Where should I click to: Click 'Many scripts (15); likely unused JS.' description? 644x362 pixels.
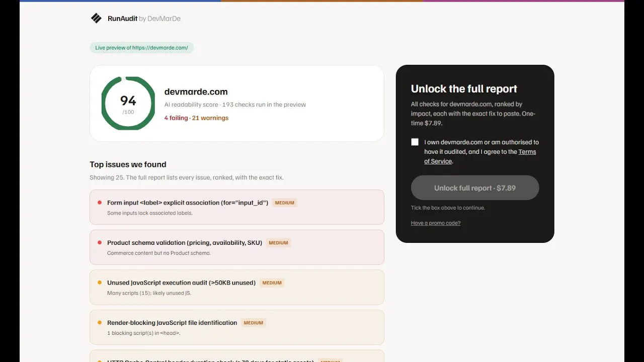click(x=149, y=293)
